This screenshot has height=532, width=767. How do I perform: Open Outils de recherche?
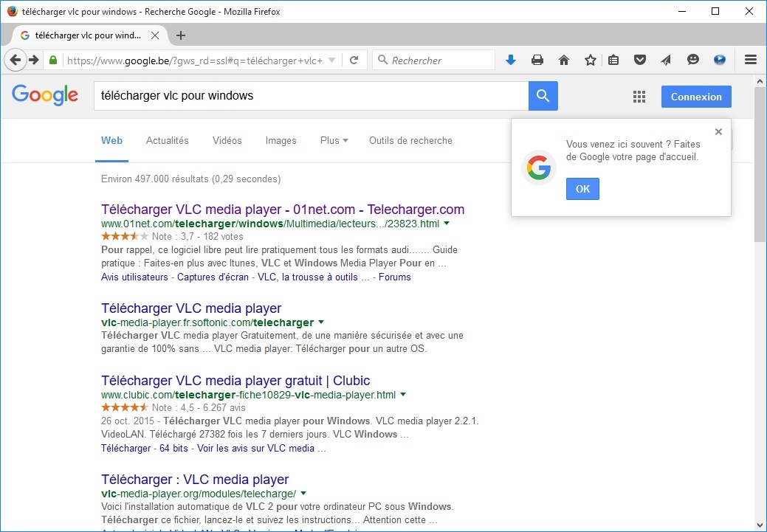(x=410, y=141)
